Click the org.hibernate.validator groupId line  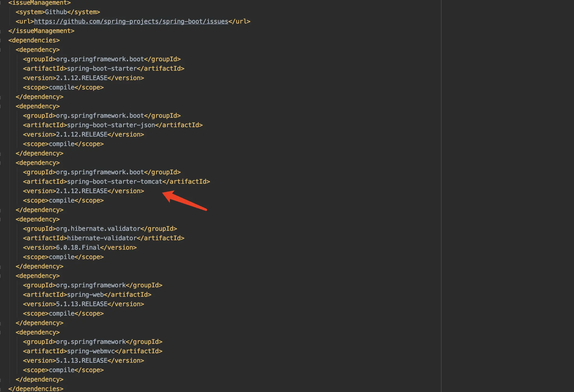100,229
